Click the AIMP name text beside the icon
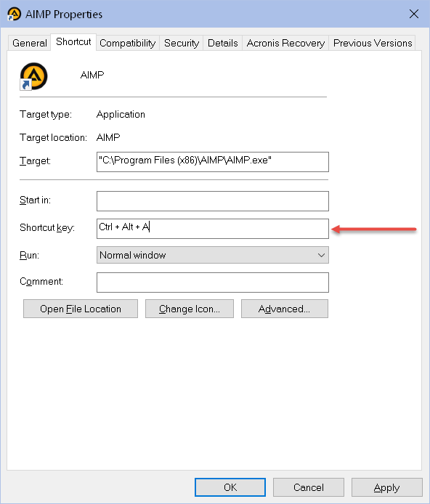Screen dimensions: 430x504 click(x=92, y=76)
